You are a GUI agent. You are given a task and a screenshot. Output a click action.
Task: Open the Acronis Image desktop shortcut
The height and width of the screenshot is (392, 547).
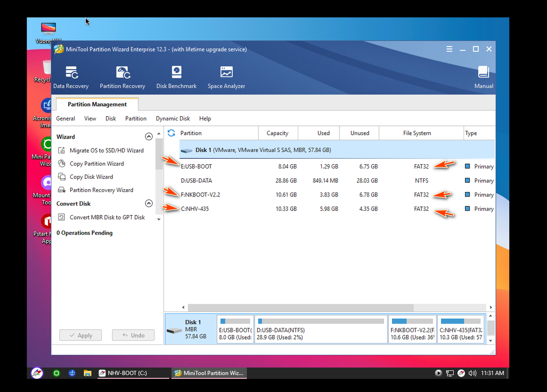pyautogui.click(x=43, y=113)
